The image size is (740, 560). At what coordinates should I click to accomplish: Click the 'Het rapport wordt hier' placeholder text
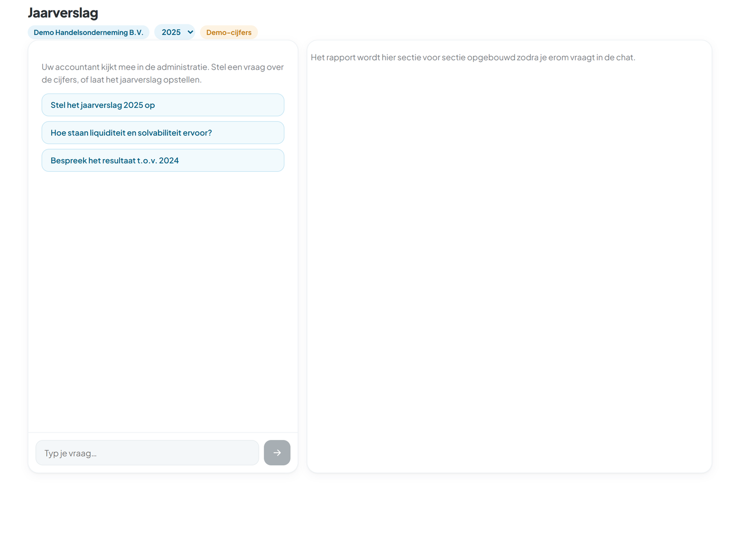point(473,57)
